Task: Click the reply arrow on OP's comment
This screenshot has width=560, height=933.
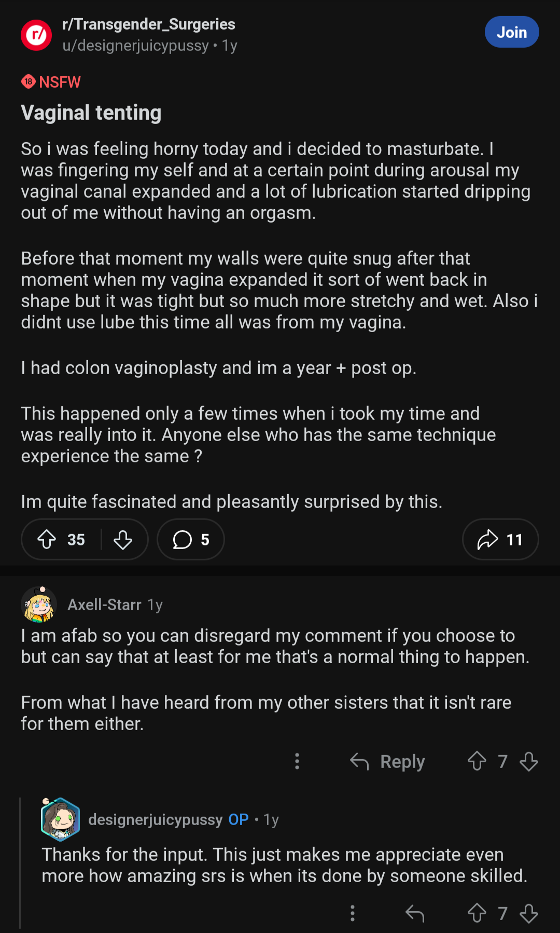Action: tap(415, 913)
